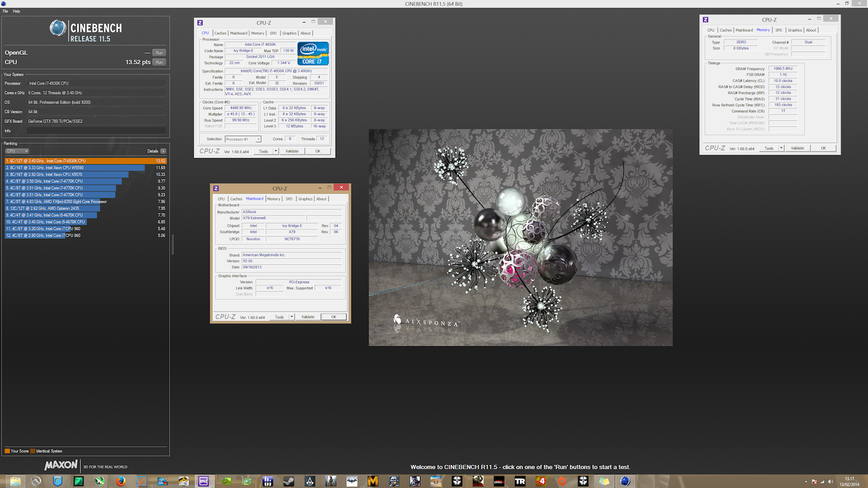Open the Battlefield 4 taskbar icon
Screen dimensions: 868x488
[x=541, y=481]
